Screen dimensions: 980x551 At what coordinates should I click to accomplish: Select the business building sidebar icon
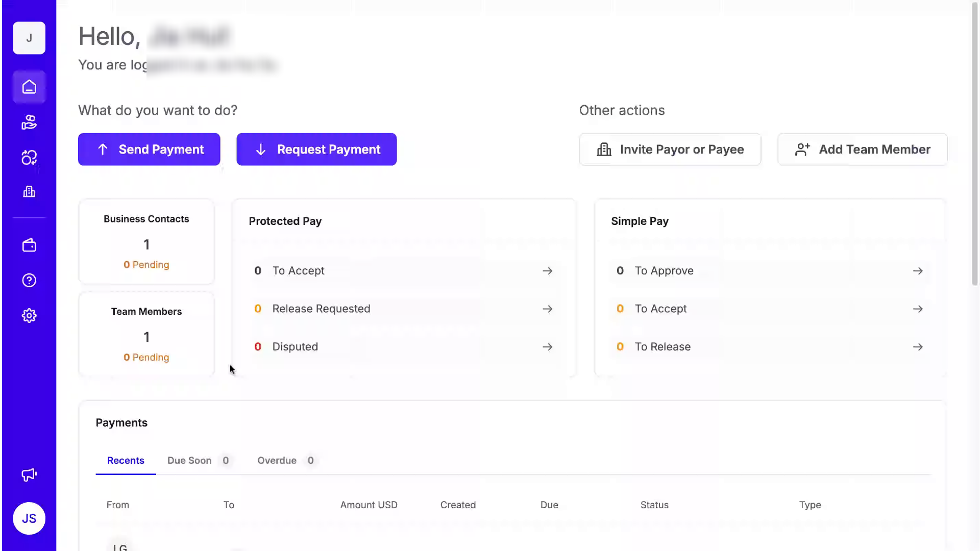[x=29, y=192]
